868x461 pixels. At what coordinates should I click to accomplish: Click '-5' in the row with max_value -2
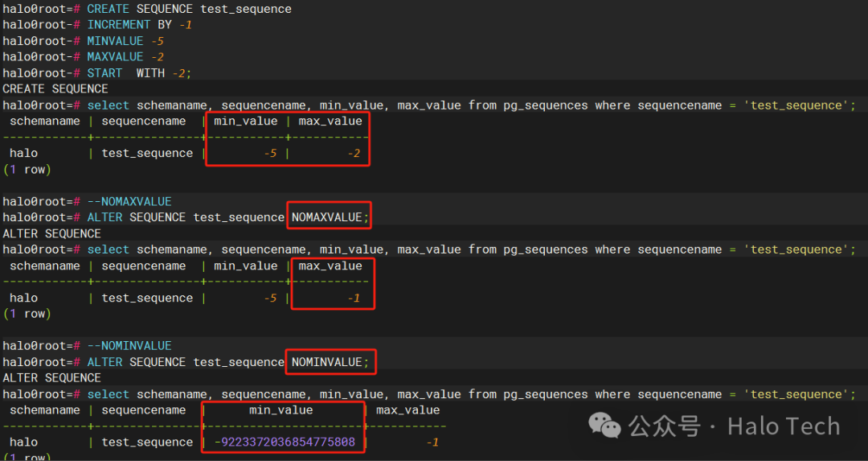coord(270,154)
